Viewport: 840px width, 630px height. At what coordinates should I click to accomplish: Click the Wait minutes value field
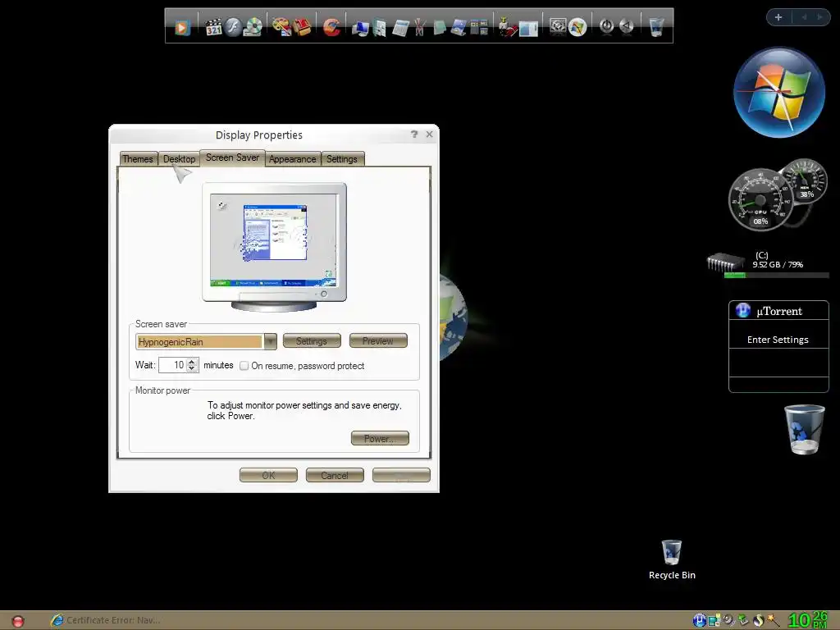point(172,365)
